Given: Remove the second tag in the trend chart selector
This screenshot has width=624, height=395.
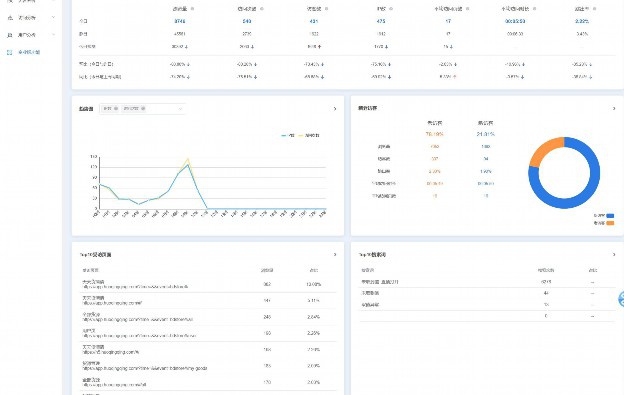Looking at the screenshot, I should [143, 109].
